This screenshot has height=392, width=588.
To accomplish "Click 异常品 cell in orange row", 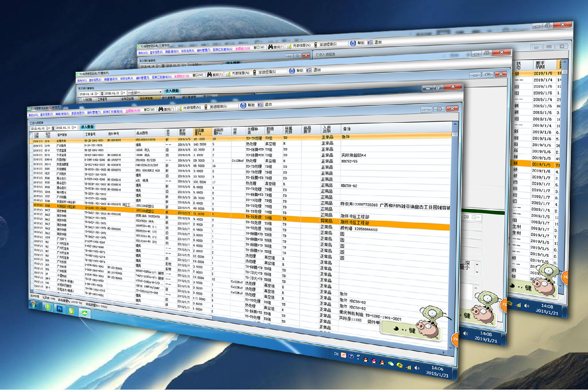I will click(x=326, y=221).
